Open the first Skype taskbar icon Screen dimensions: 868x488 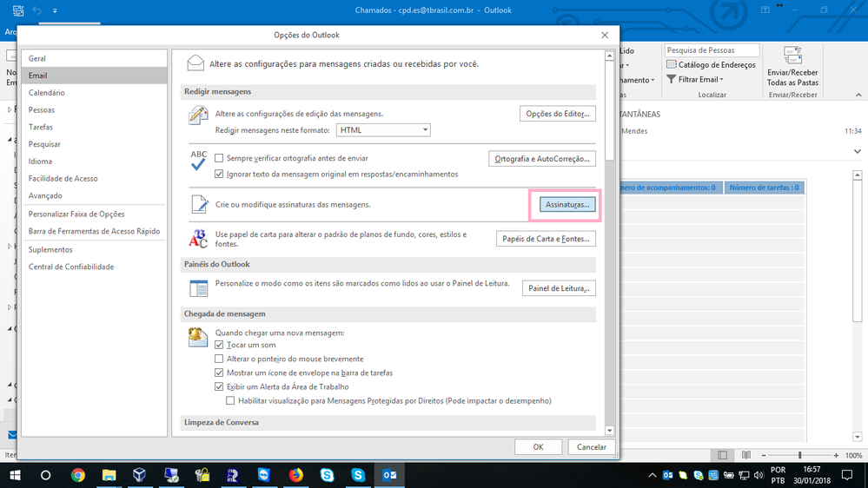click(x=328, y=475)
